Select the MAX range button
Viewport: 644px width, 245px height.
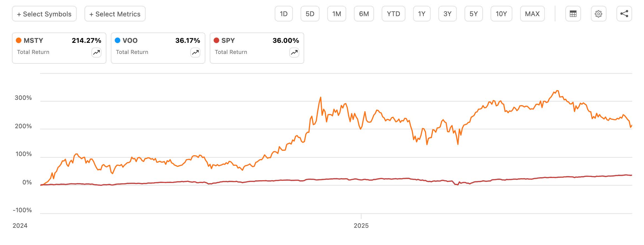pos(532,13)
